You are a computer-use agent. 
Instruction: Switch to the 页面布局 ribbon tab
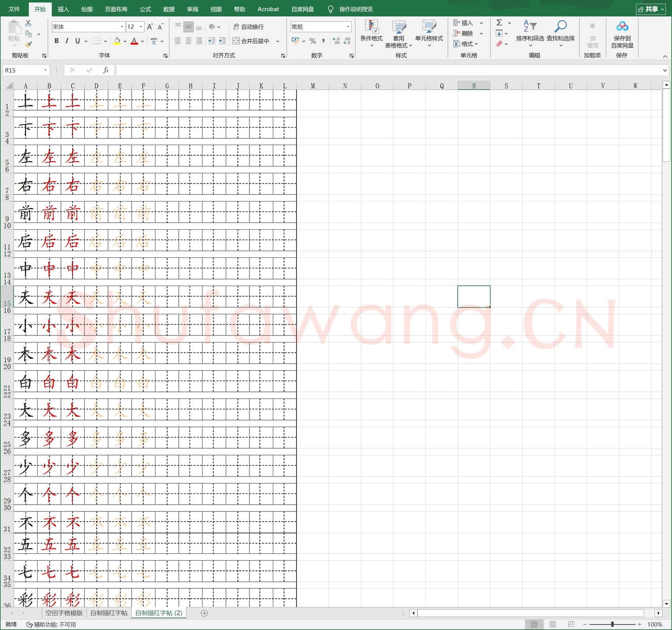(116, 9)
